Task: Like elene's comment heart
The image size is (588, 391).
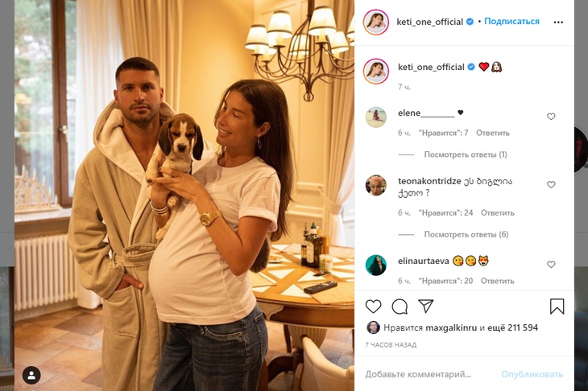Action: (x=551, y=117)
